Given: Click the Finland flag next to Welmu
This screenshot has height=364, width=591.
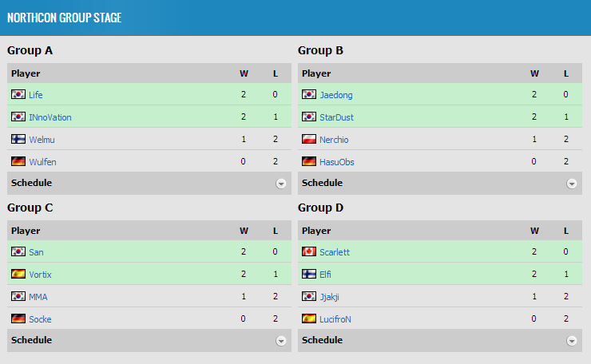Looking at the screenshot, I should [18, 140].
